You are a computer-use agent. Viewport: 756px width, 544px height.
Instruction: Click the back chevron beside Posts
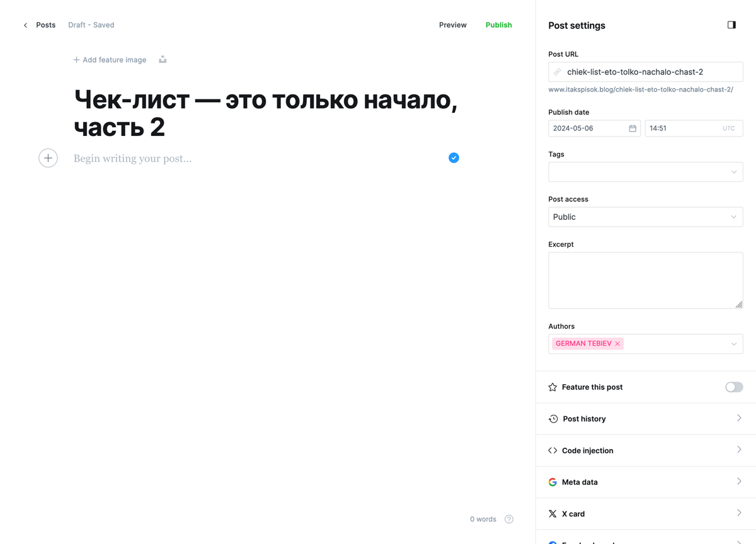(25, 25)
